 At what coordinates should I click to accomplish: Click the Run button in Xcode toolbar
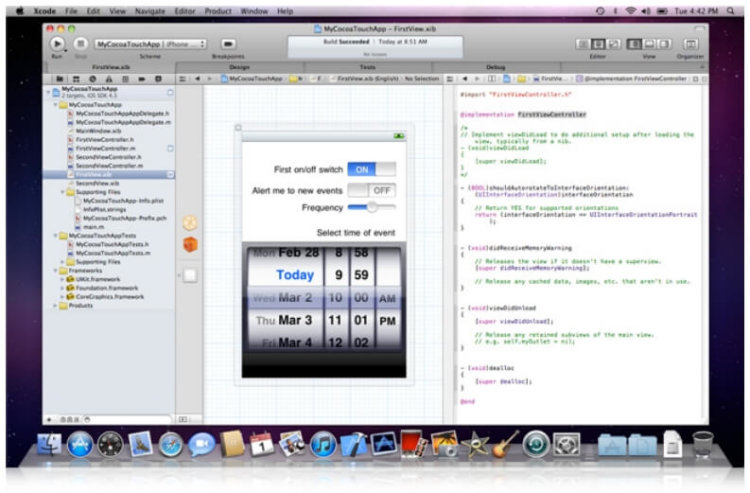57,44
